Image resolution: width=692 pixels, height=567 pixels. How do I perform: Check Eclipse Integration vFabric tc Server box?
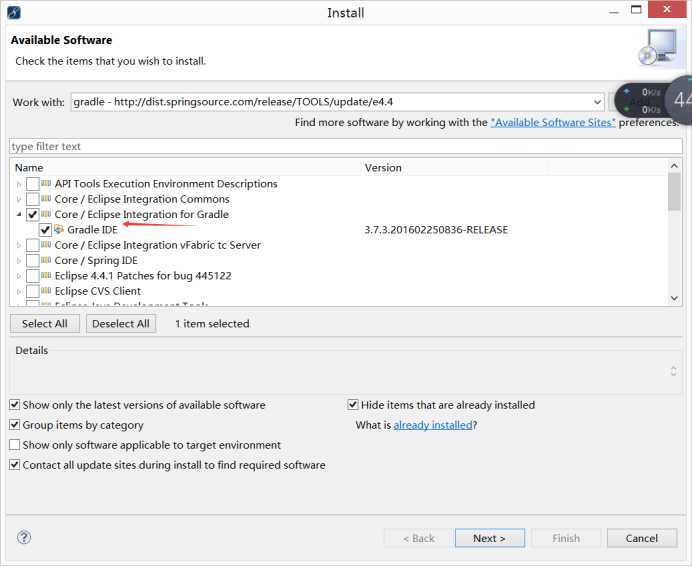[33, 245]
